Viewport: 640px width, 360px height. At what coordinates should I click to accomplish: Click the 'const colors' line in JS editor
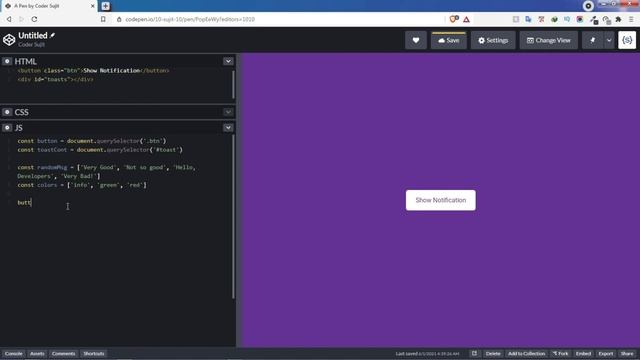click(82, 185)
